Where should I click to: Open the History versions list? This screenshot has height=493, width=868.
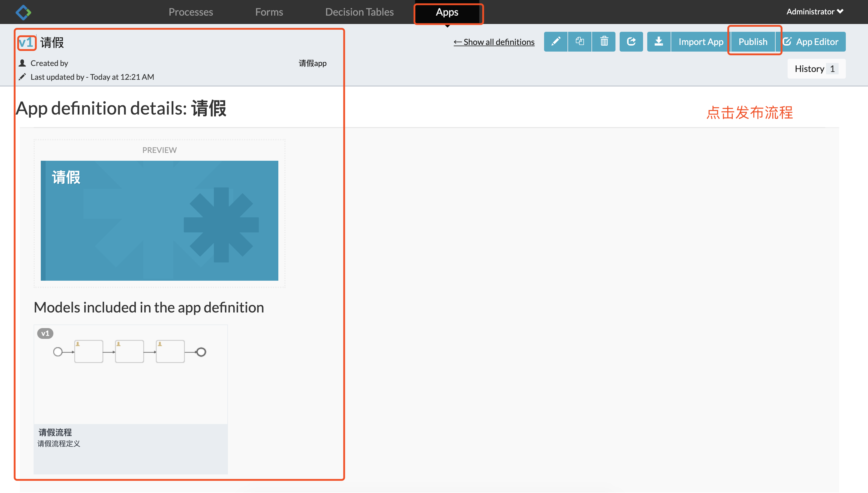816,69
